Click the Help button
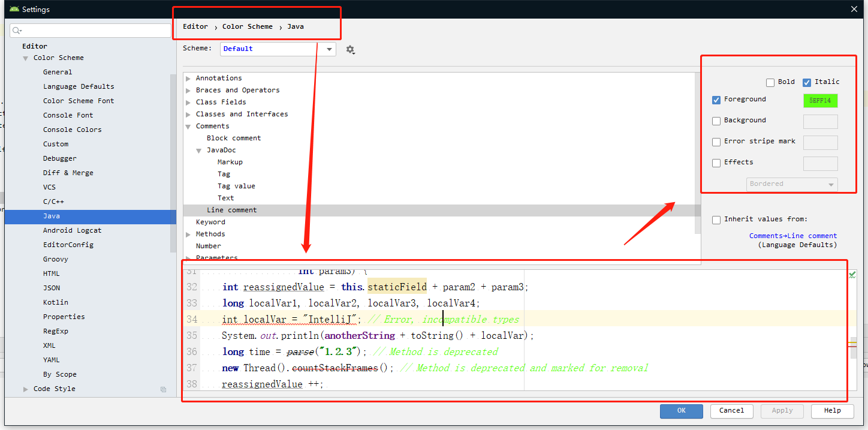Screen dimensions: 868x430 (833, 411)
